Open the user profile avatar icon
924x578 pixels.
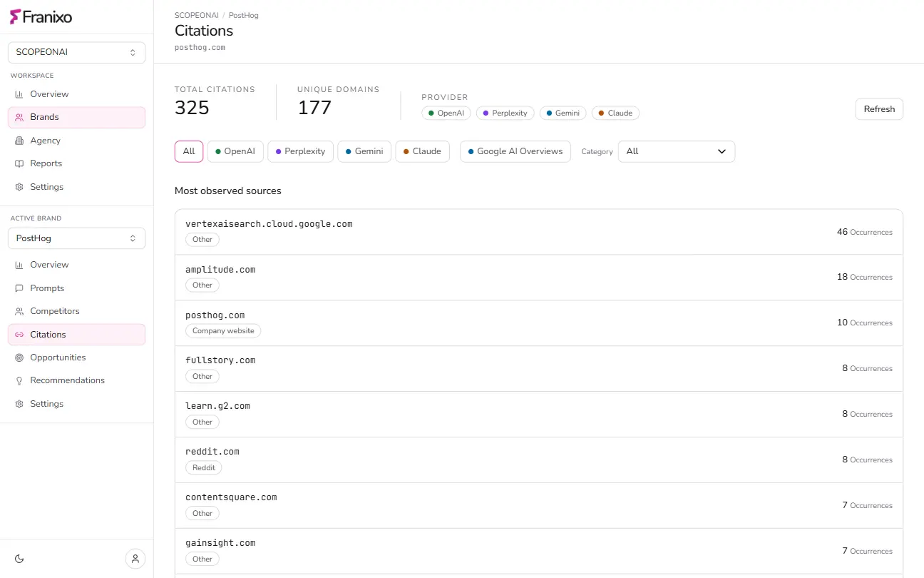click(x=135, y=558)
